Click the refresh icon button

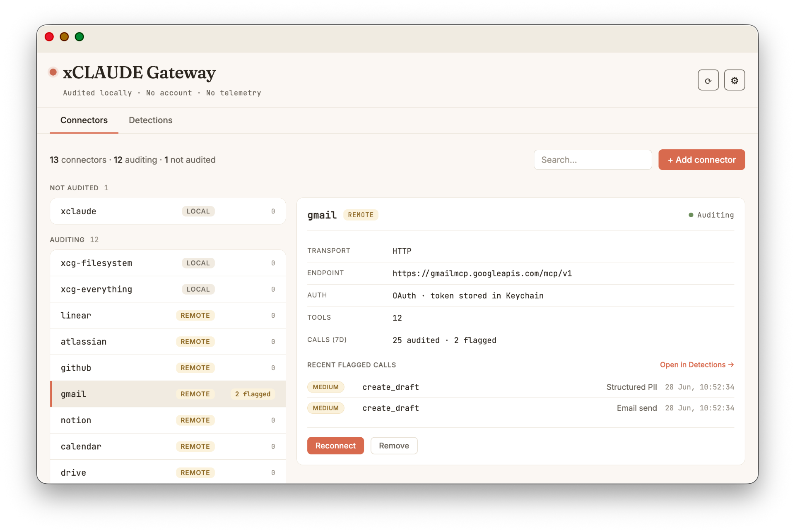coord(708,80)
